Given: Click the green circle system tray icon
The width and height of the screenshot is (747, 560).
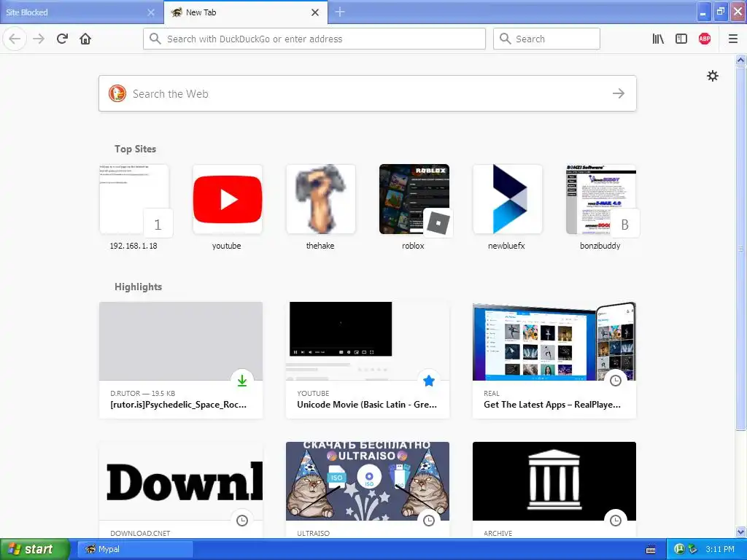Looking at the screenshot, I should 680,549.
